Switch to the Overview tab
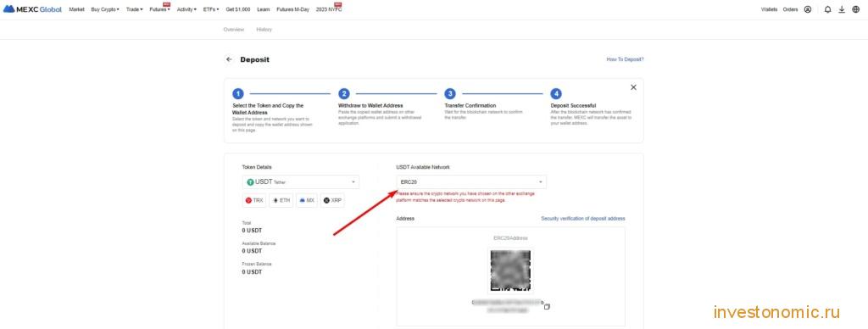 (234, 30)
